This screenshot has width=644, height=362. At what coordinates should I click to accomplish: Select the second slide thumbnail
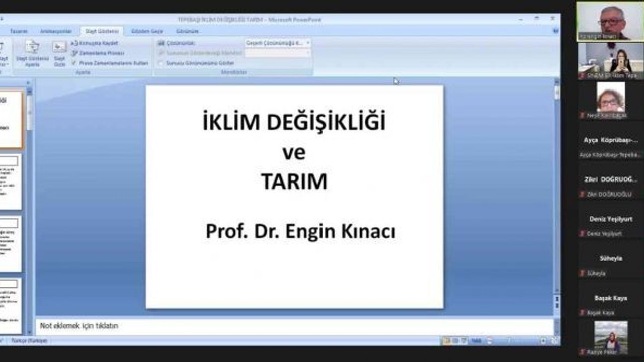(x=11, y=182)
